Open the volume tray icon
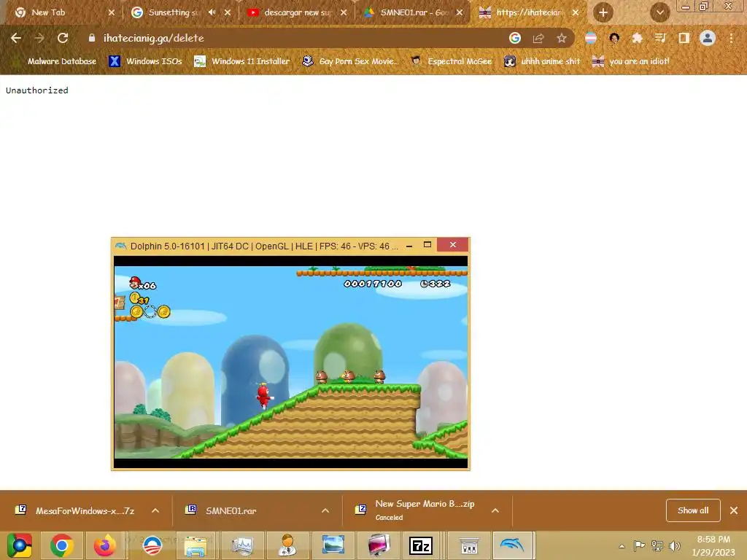 (675, 545)
